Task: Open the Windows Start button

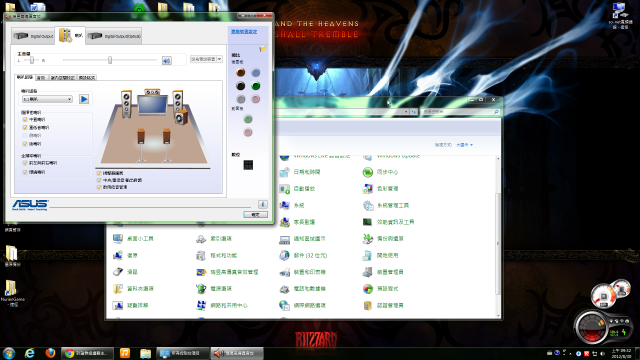Action: pos(9,353)
